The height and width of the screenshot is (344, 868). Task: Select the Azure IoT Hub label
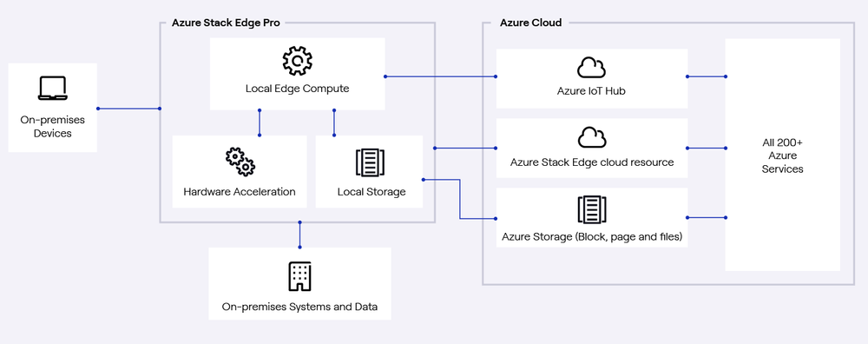591,91
